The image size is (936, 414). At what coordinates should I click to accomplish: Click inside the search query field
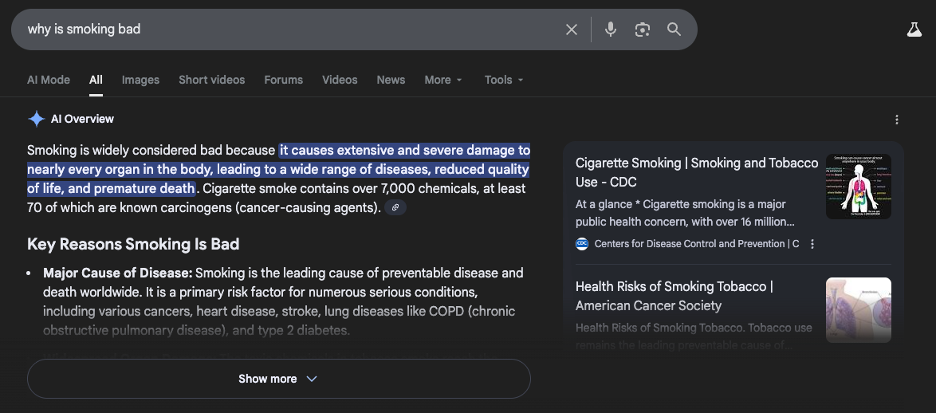pyautogui.click(x=290, y=30)
